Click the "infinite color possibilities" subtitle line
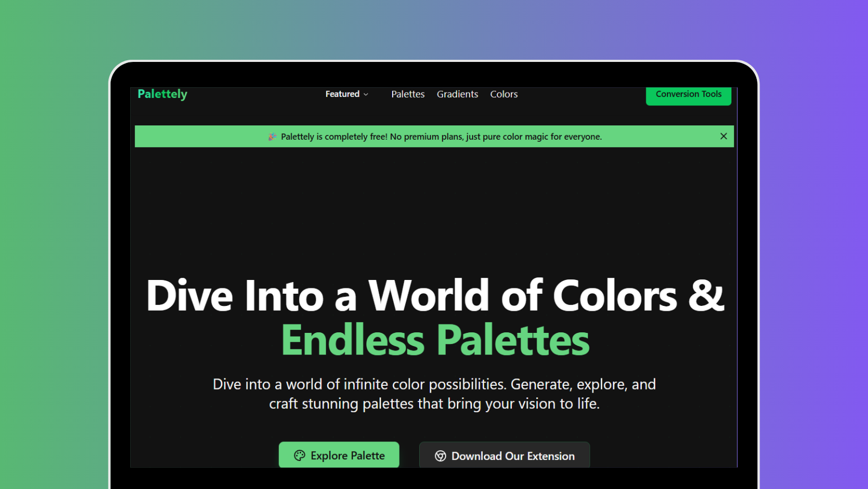This screenshot has height=489, width=868. 434,384
